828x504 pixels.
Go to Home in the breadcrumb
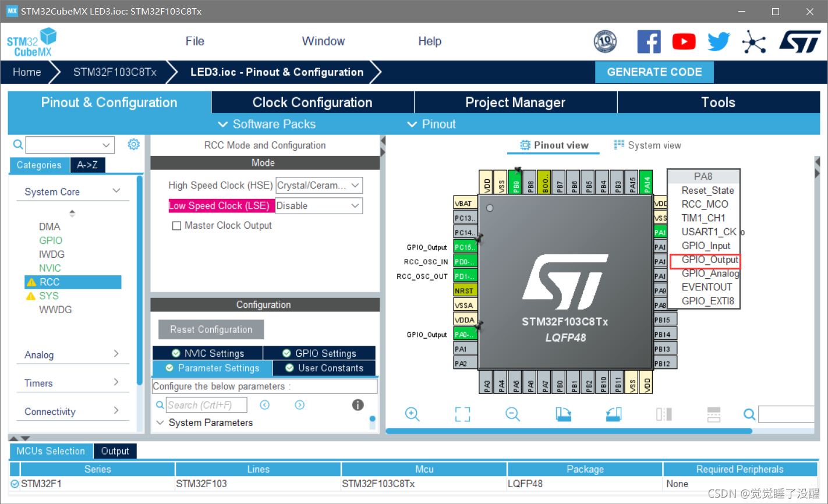(x=27, y=72)
